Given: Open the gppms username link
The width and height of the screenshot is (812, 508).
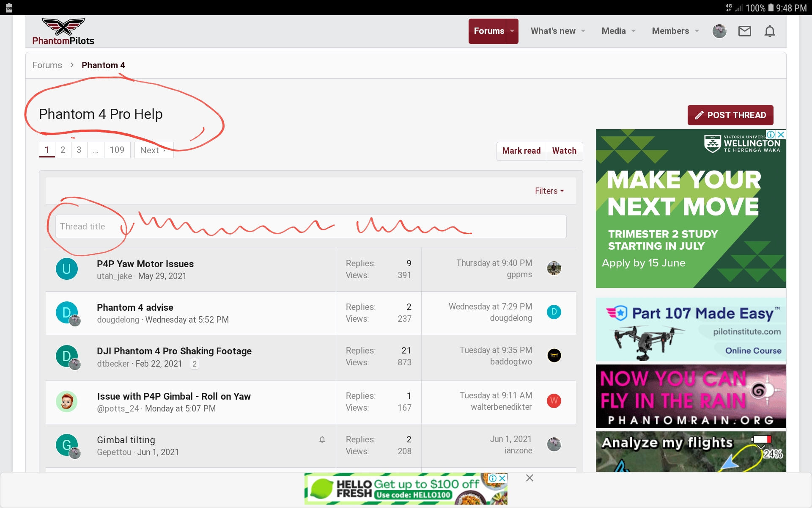Looking at the screenshot, I should (519, 274).
